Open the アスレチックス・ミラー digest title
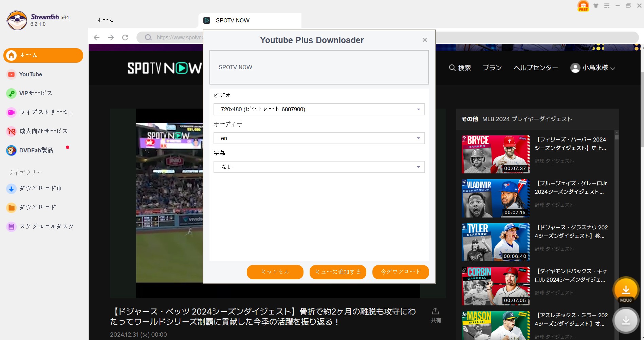The width and height of the screenshot is (644, 340). (571, 320)
